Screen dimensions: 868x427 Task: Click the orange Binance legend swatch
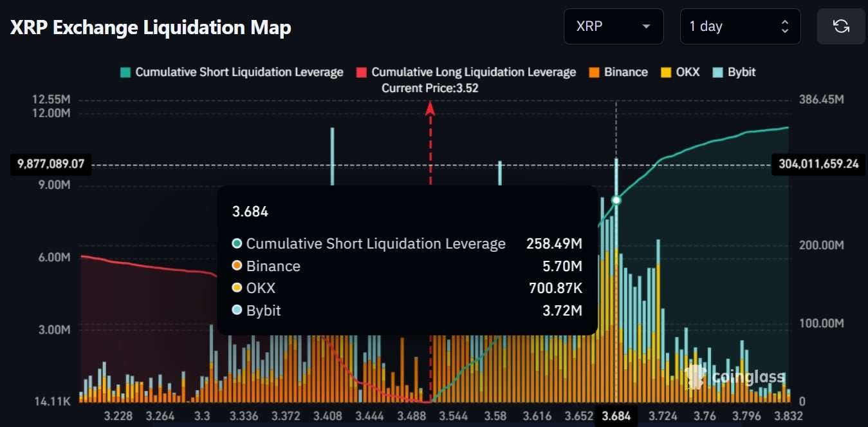(x=594, y=72)
